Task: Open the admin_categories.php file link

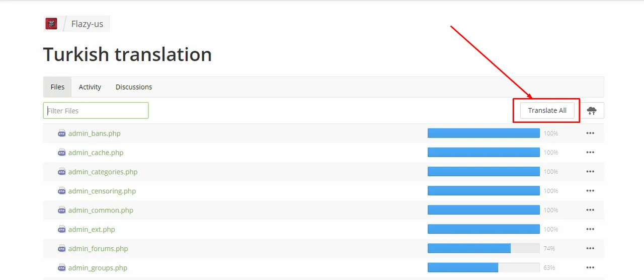Action: [103, 172]
